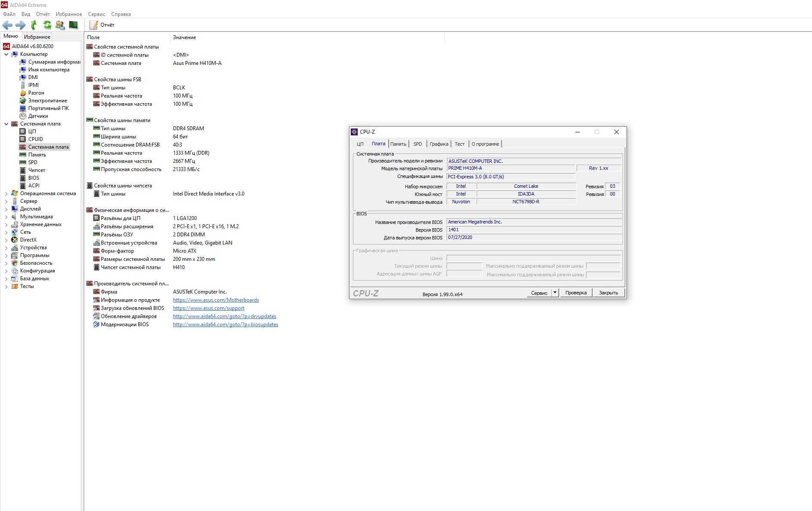The width and height of the screenshot is (812, 511).
Task: Switch to CPU-Z ЦП tab
Action: pyautogui.click(x=360, y=144)
